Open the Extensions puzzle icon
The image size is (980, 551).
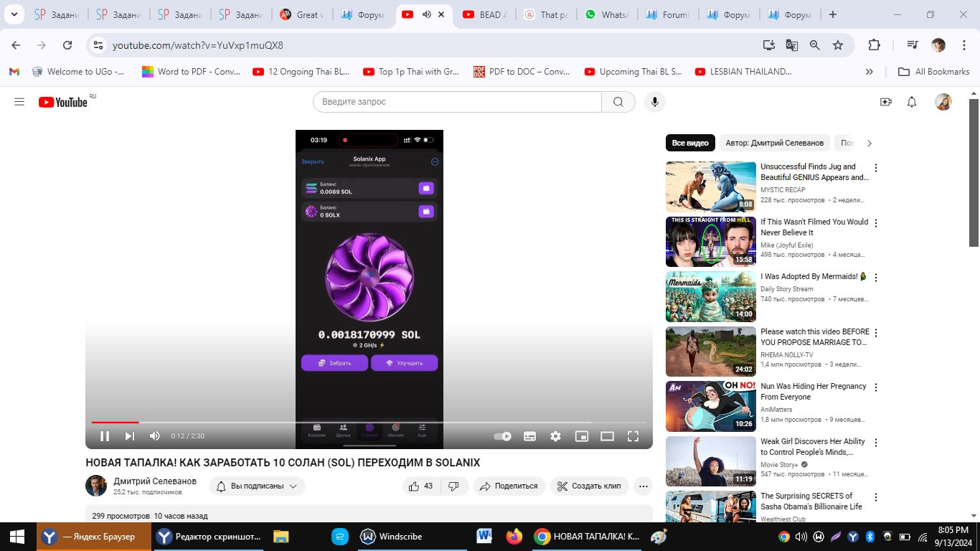tap(874, 45)
